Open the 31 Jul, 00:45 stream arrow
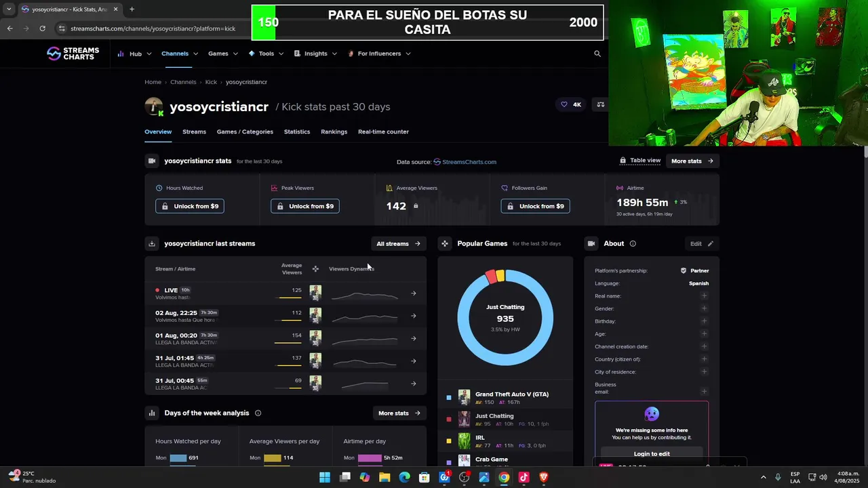 pyautogui.click(x=414, y=384)
